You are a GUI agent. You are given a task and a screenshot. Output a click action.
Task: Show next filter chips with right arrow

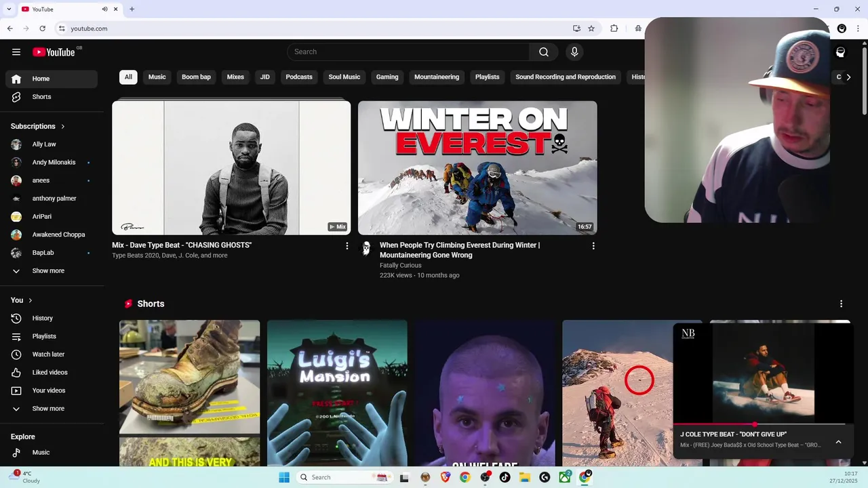click(848, 77)
